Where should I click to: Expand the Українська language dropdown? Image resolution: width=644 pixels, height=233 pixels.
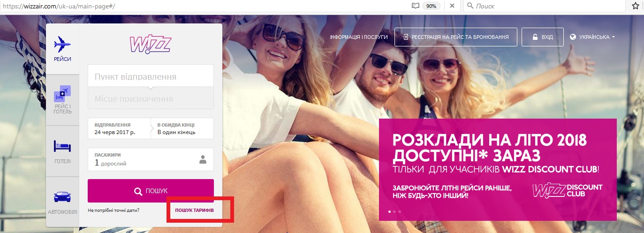click(x=592, y=37)
